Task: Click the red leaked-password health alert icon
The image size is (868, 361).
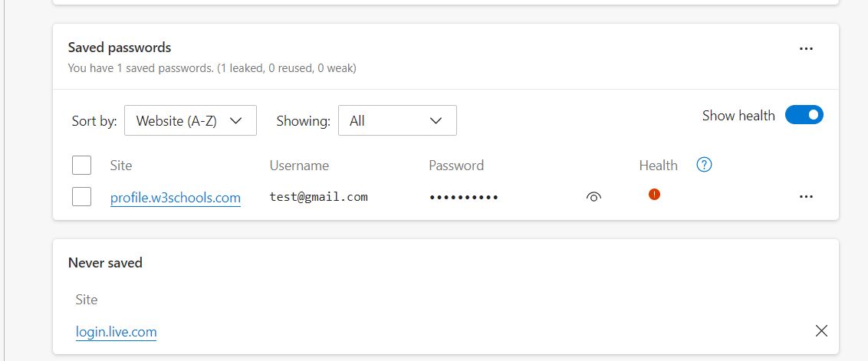Action: pos(654,195)
